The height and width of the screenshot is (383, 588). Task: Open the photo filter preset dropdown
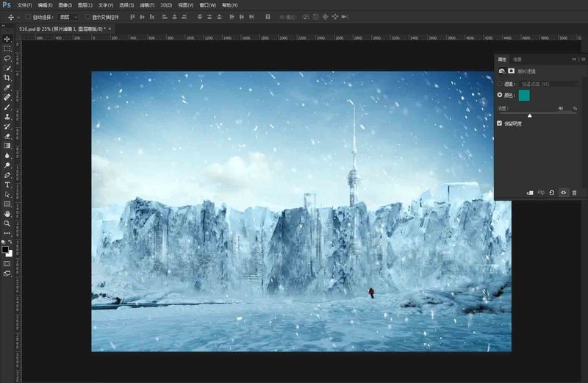(x=548, y=84)
